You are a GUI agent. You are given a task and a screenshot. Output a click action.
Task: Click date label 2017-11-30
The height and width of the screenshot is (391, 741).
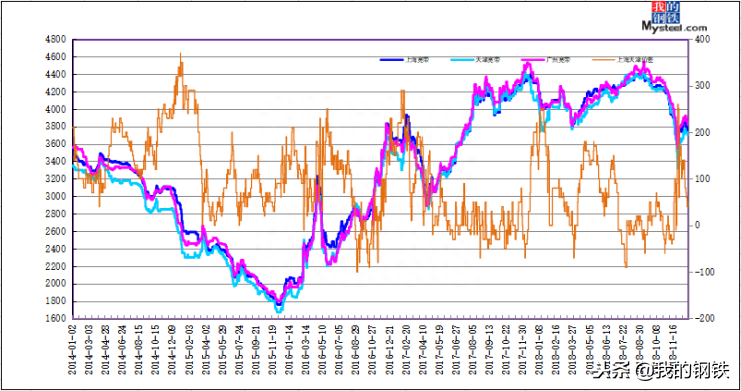[523, 349]
